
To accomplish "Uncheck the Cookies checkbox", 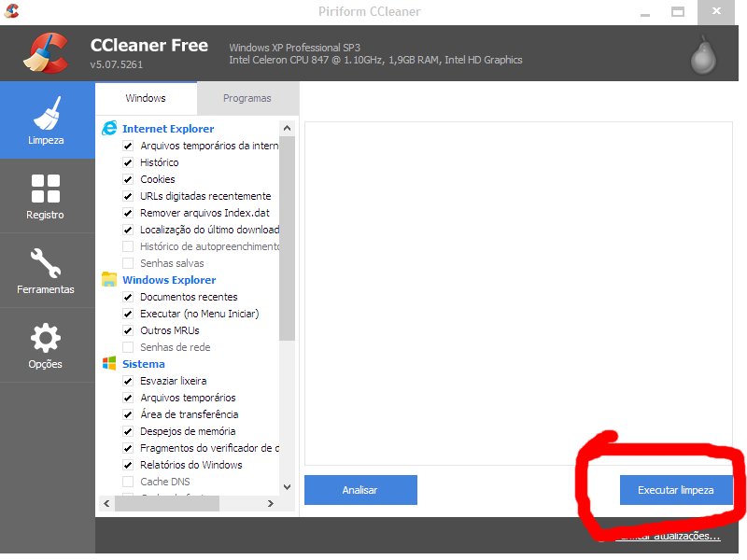I will (x=128, y=179).
